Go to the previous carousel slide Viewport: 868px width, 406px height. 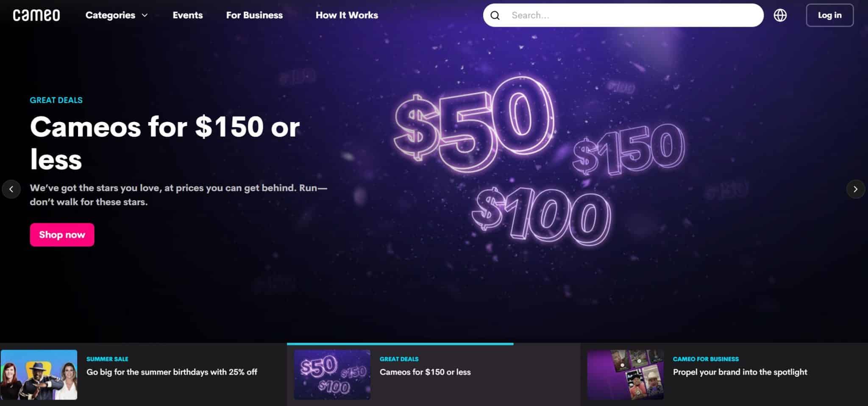(x=11, y=189)
